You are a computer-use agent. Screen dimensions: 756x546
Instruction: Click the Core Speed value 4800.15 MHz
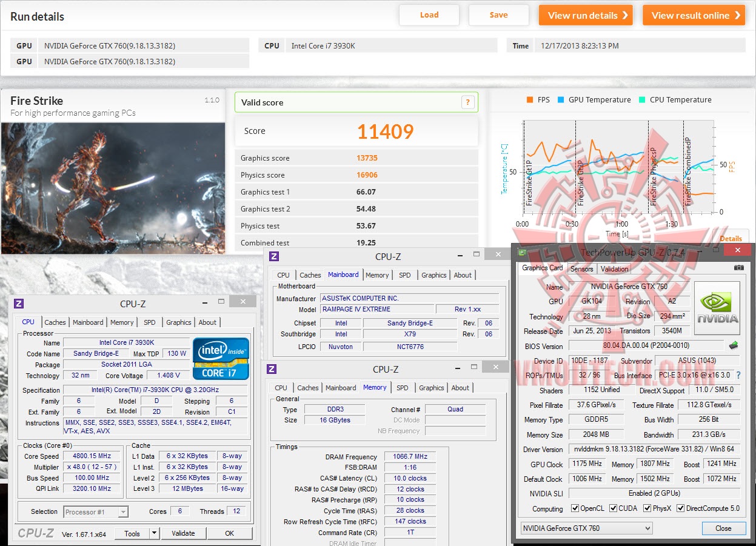(93, 456)
